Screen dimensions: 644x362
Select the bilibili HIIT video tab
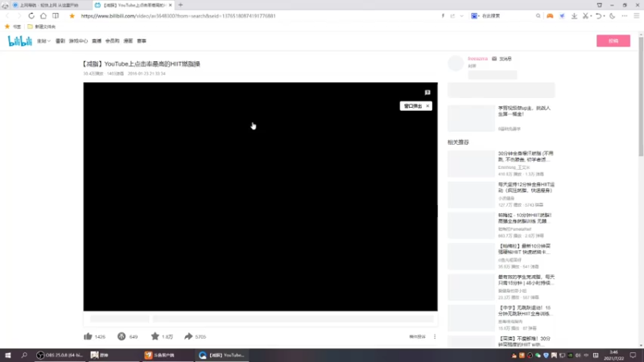133,5
